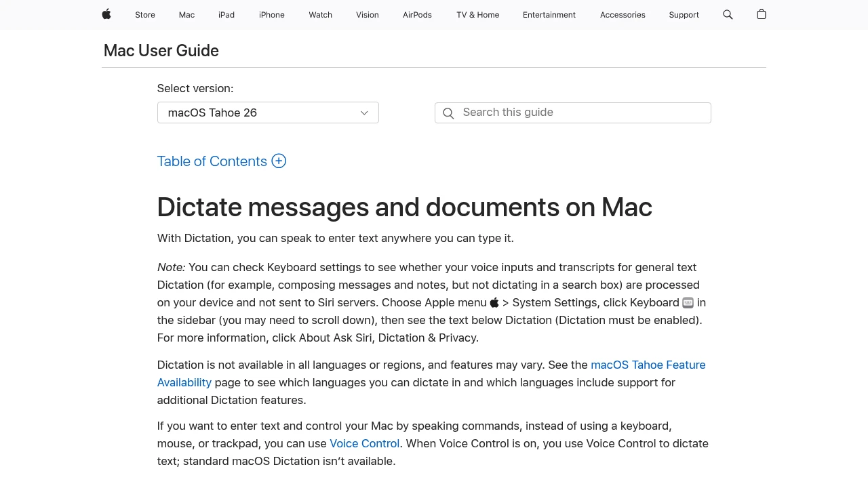
Task: Click the 'Select version:' label
Action: coord(195,88)
